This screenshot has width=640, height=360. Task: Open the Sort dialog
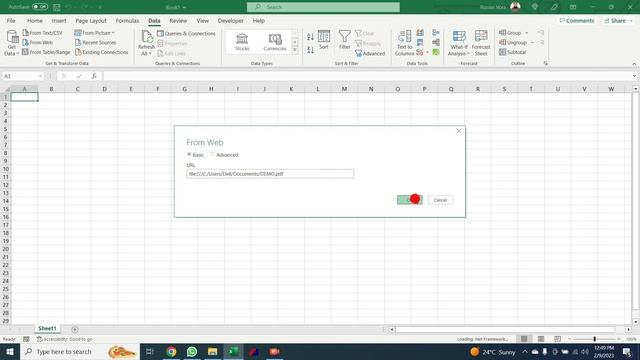[x=324, y=40]
